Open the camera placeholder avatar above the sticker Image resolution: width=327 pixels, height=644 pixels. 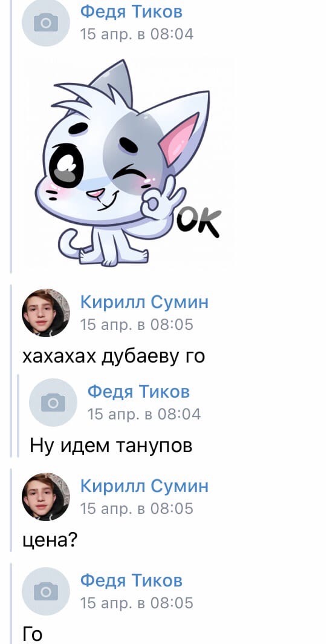45,22
